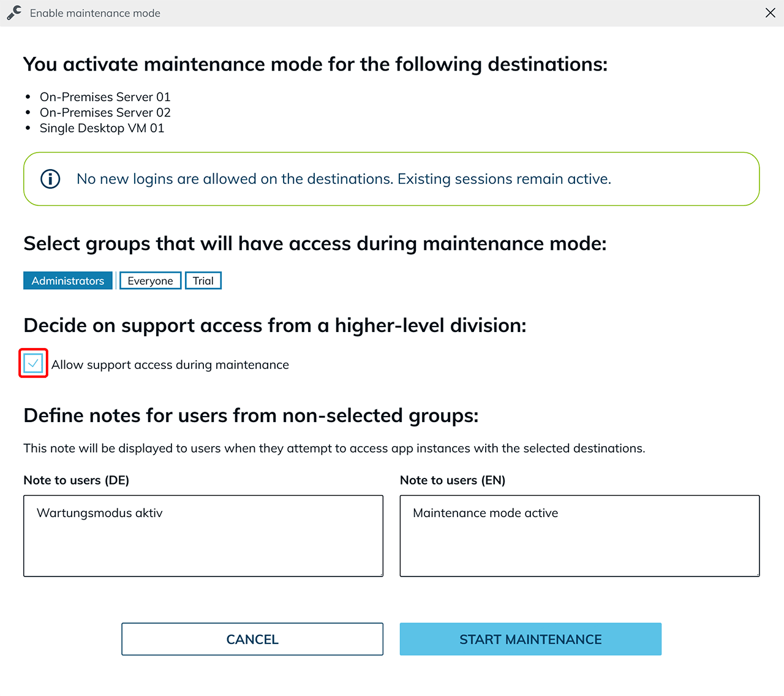The width and height of the screenshot is (784, 696).
Task: Select the Everyone group
Action: [x=150, y=281]
